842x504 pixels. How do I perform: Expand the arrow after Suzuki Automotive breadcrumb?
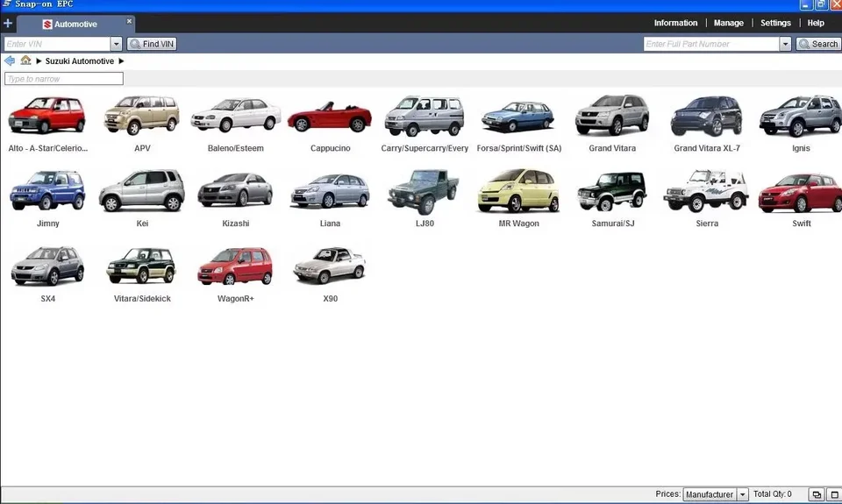[121, 61]
